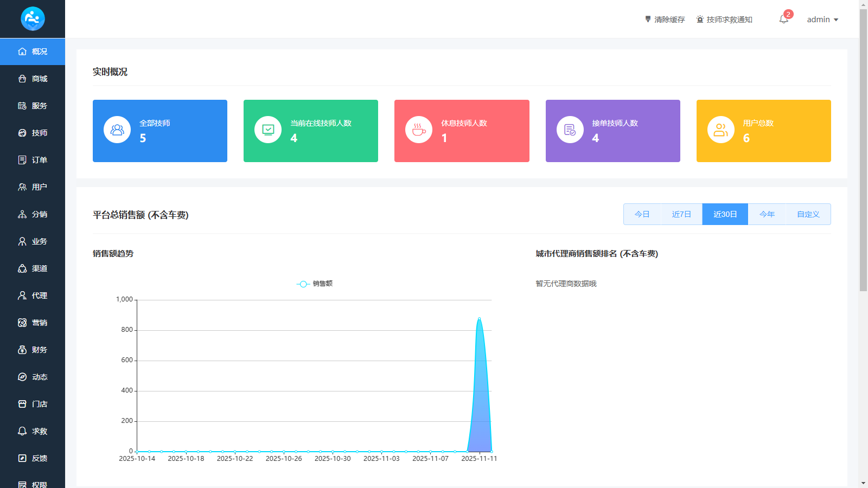Click the notification bell icon
868x488 pixels.
pos(783,20)
